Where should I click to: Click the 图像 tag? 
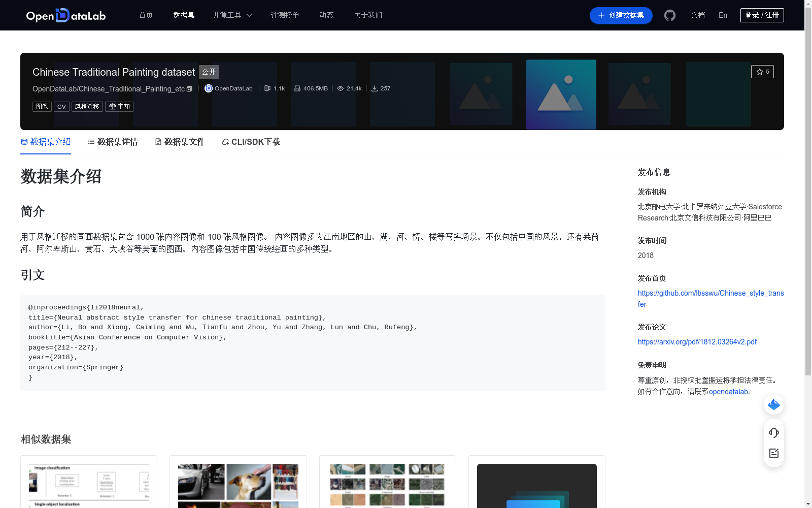pos(42,107)
